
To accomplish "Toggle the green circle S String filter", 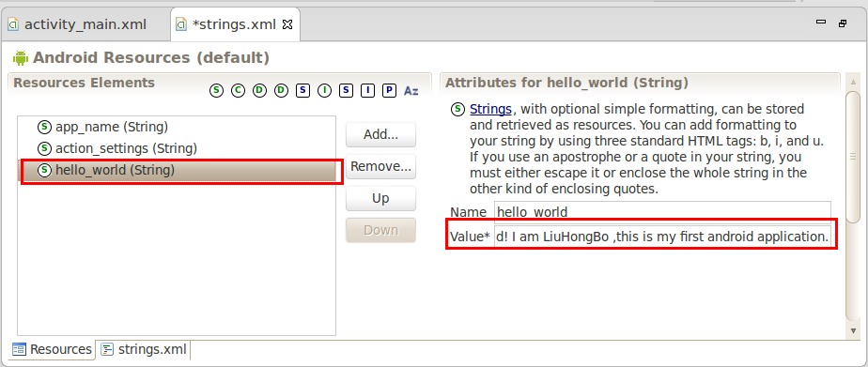I will pyautogui.click(x=216, y=91).
